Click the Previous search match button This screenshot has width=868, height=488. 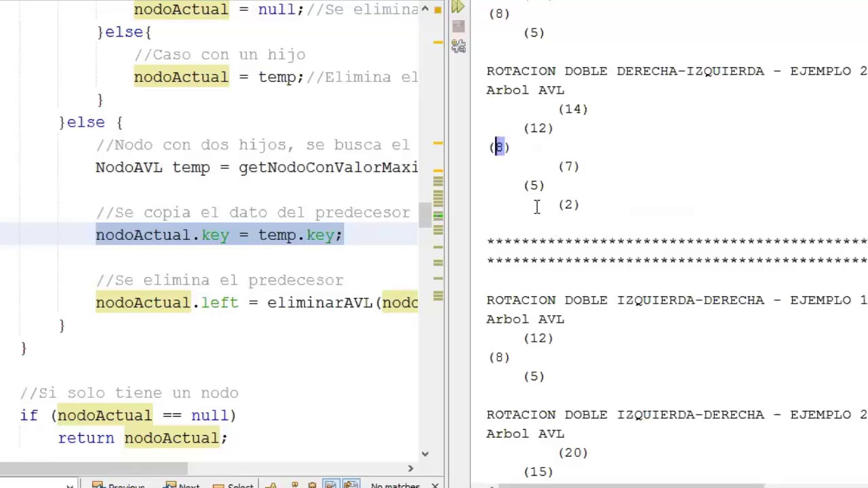[x=118, y=485]
